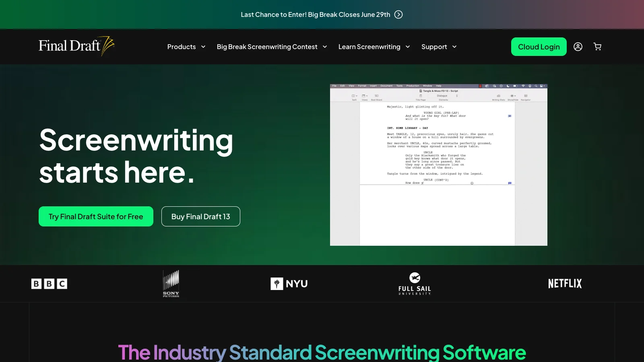Screen dimensions: 644x362
Task: Click Try Final Draft Suite for Free
Action: coord(96,216)
